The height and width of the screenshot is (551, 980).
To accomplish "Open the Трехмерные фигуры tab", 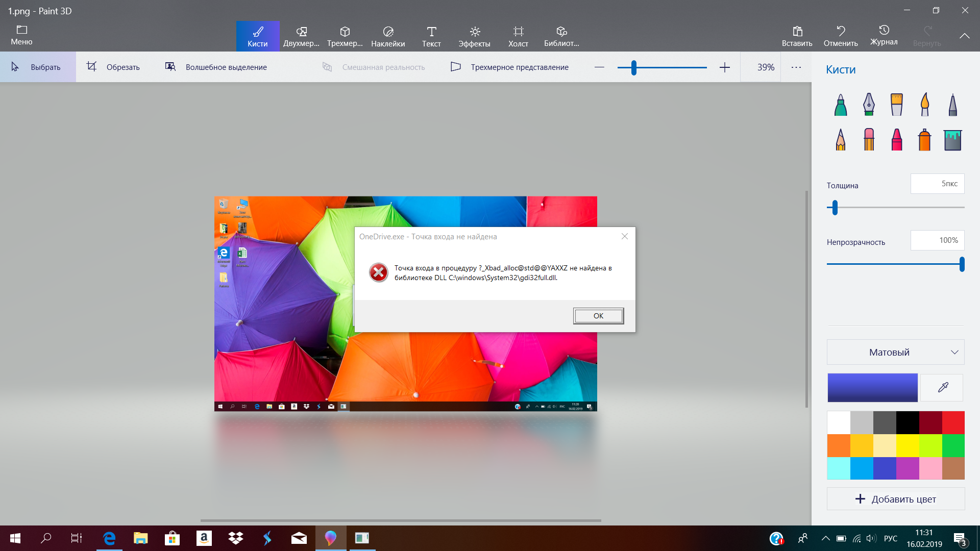I will tap(345, 36).
